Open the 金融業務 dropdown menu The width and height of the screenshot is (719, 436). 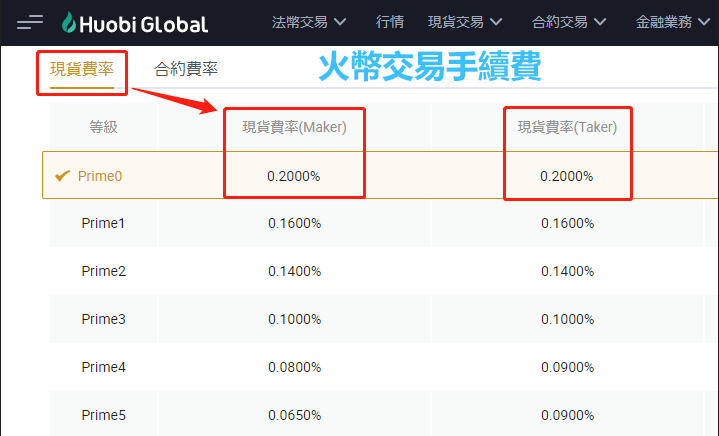coord(673,22)
